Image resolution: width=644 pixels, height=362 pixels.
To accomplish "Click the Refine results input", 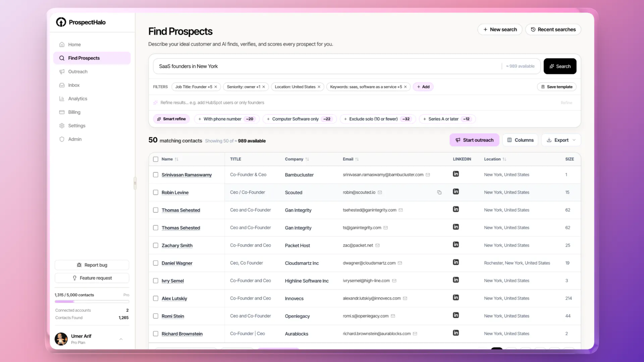I will [x=356, y=103].
